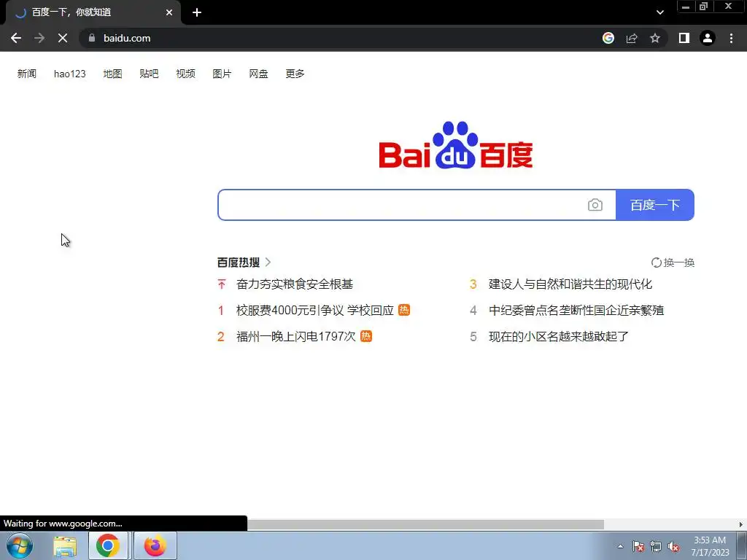Open the muted volume tray icon
Screen dimensions: 747x560
pyautogui.click(x=673, y=546)
